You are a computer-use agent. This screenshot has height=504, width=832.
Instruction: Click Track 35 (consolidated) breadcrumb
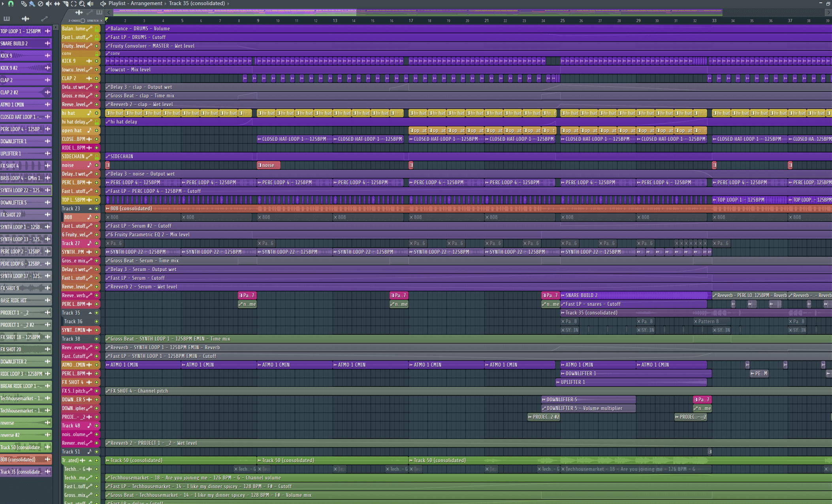point(197,4)
